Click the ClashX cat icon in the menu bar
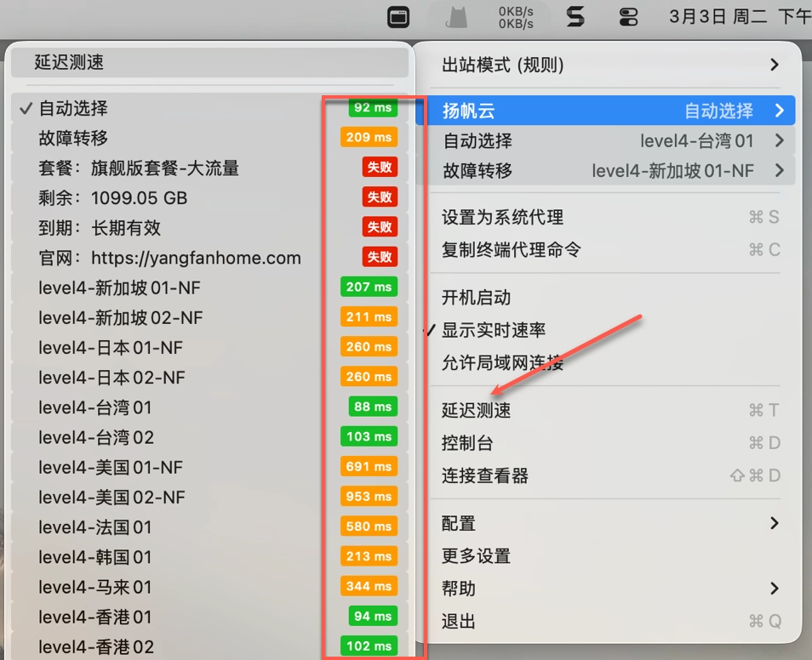 456,18
